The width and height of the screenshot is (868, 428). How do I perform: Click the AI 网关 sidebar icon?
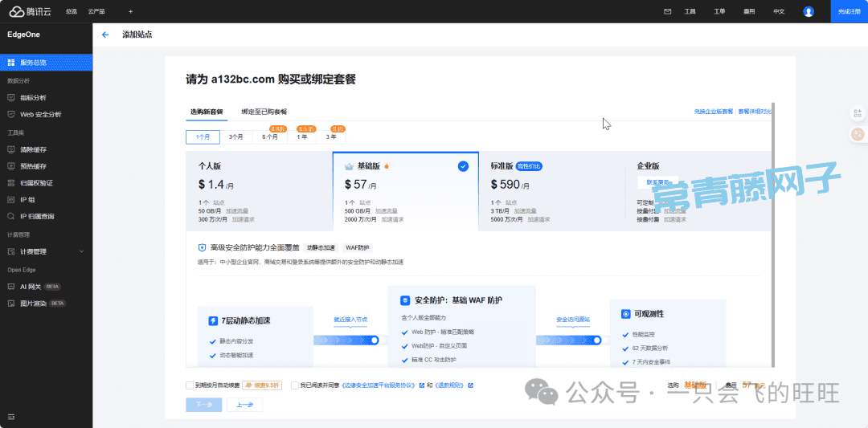[11, 287]
